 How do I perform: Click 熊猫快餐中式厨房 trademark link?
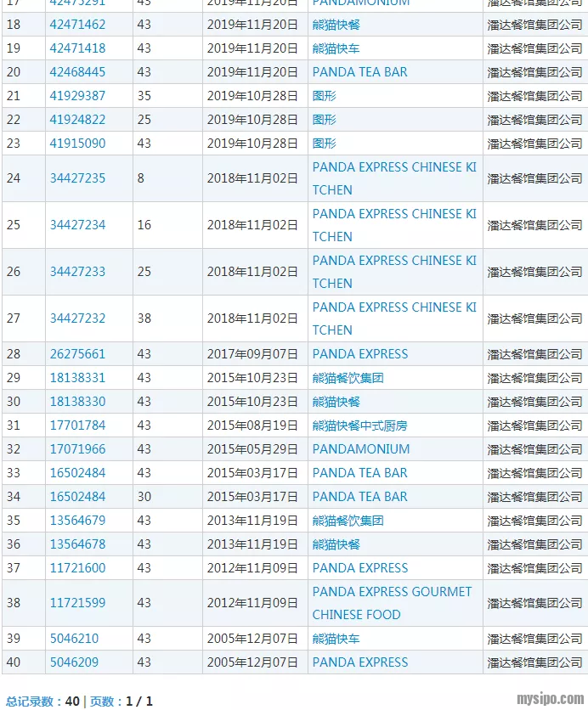(359, 425)
